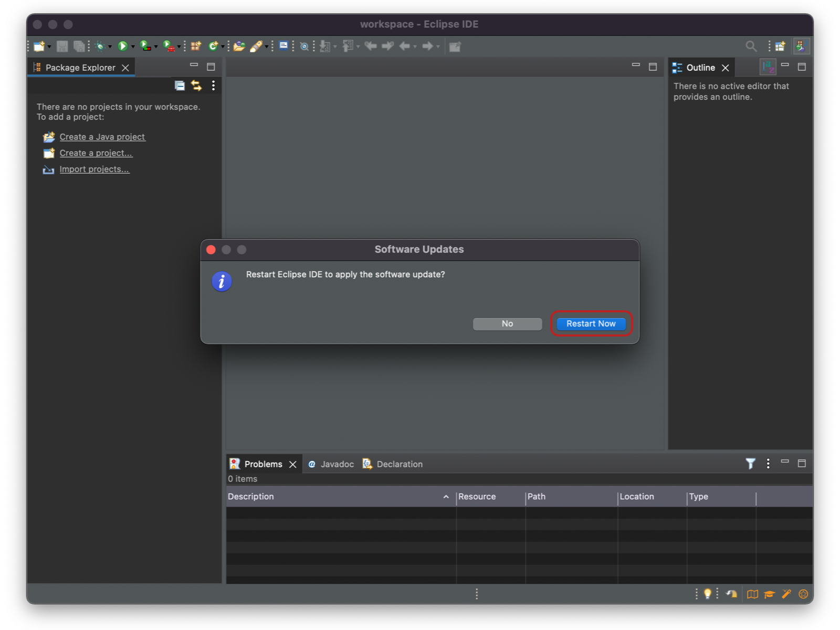Expand the New wizard dropdown arrow

click(x=49, y=47)
